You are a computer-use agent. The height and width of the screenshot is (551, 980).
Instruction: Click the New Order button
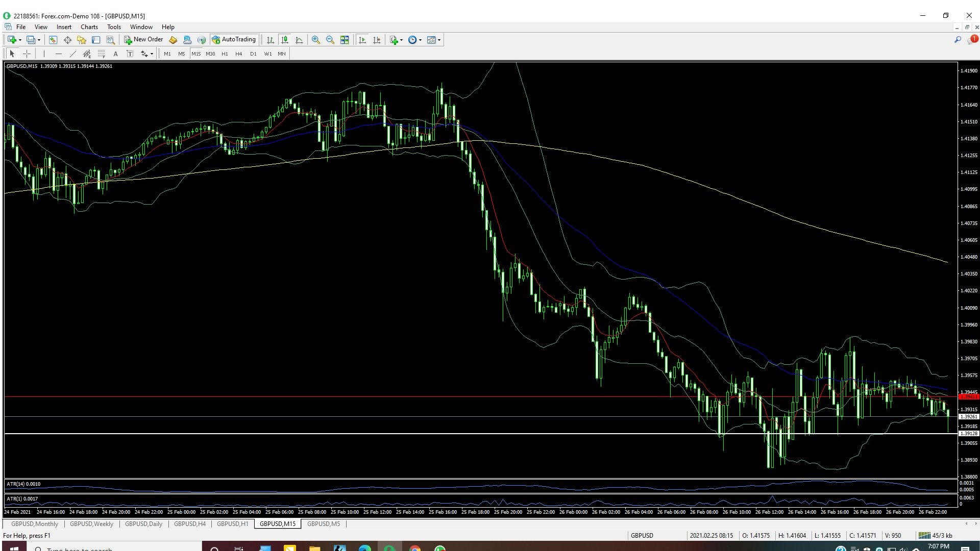tap(143, 40)
